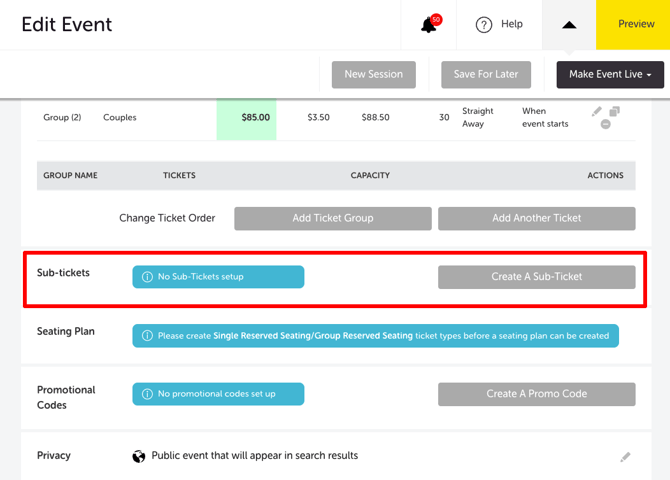This screenshot has width=670, height=480.
Task: Click the New Session button
Action: [373, 74]
